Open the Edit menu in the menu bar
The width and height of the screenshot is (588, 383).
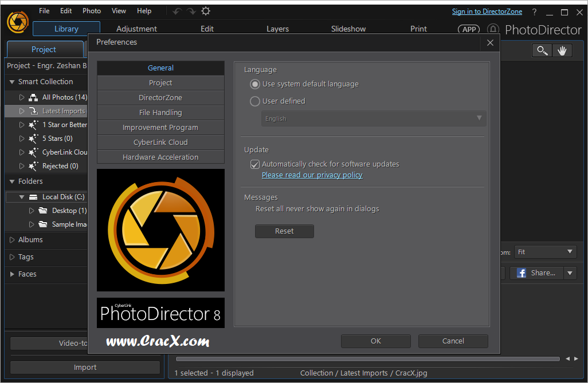click(x=66, y=11)
